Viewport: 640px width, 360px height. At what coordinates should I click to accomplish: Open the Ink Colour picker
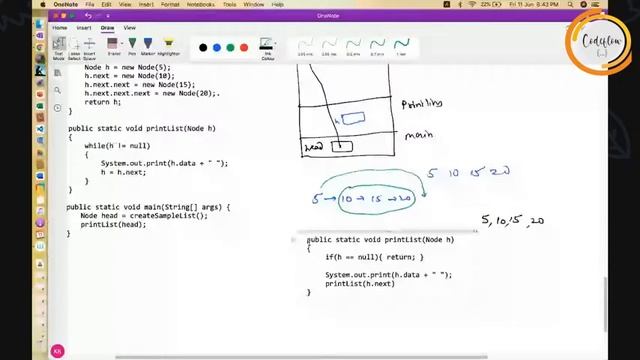tap(267, 48)
